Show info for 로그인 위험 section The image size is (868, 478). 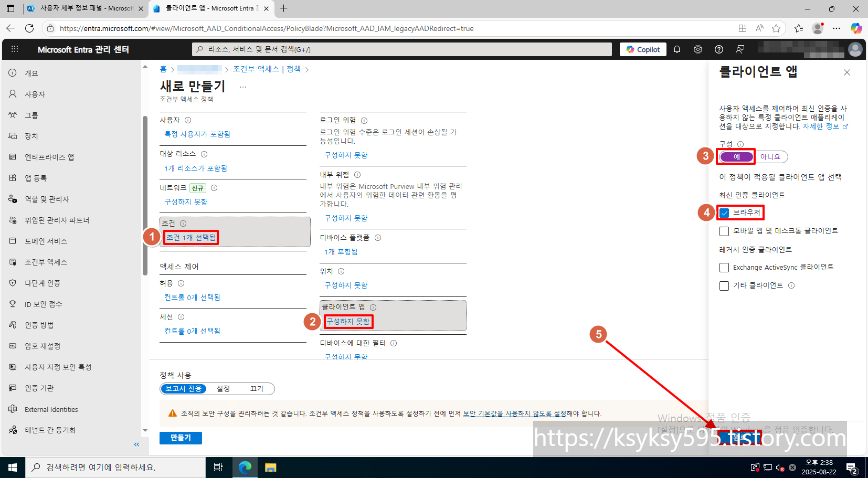pos(364,121)
